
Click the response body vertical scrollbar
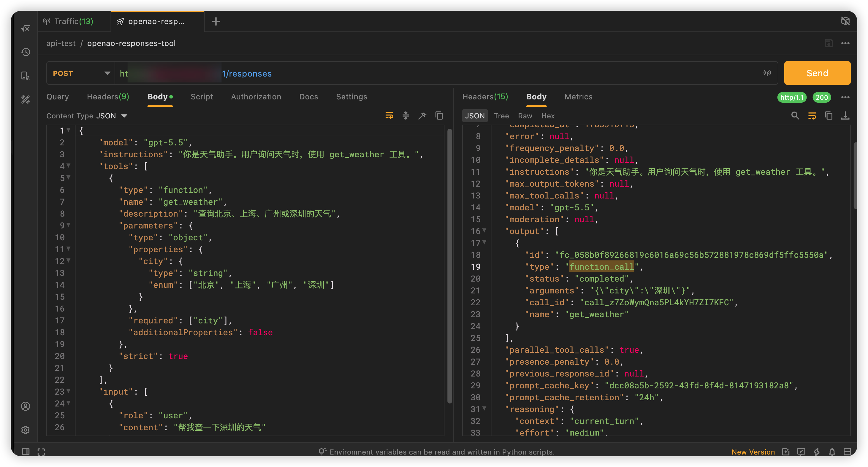tap(855, 176)
